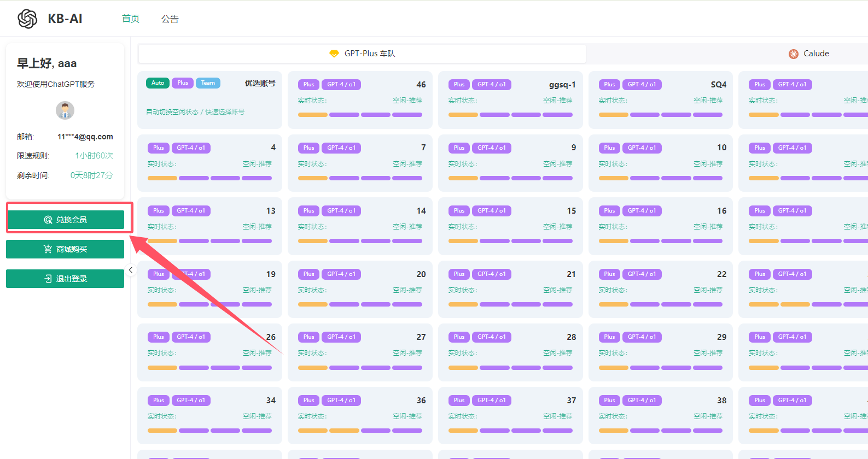Click the 商城购买 button

pos(65,249)
